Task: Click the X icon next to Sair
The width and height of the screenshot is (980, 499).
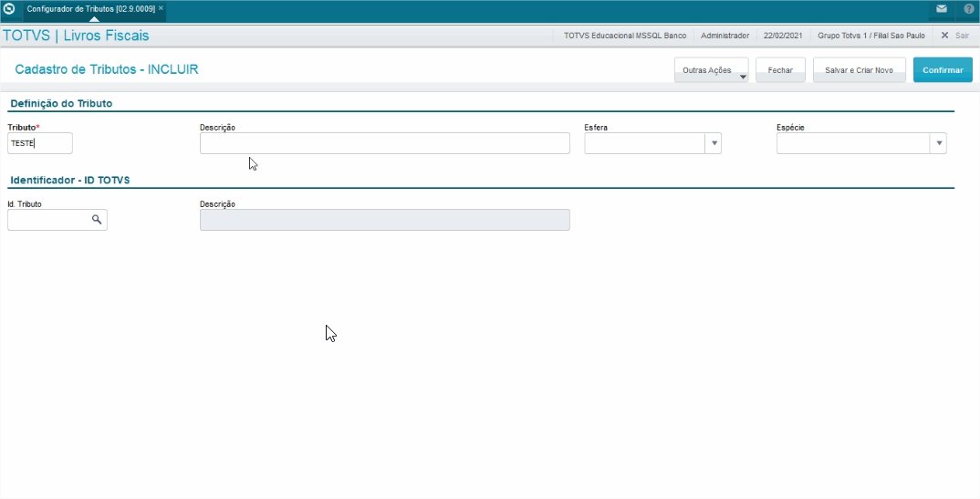Action: [945, 36]
